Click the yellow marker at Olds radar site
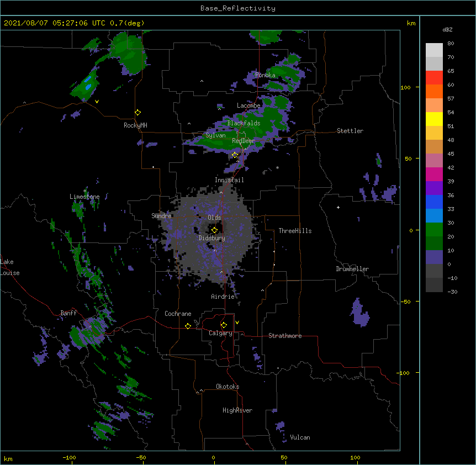 214,230
